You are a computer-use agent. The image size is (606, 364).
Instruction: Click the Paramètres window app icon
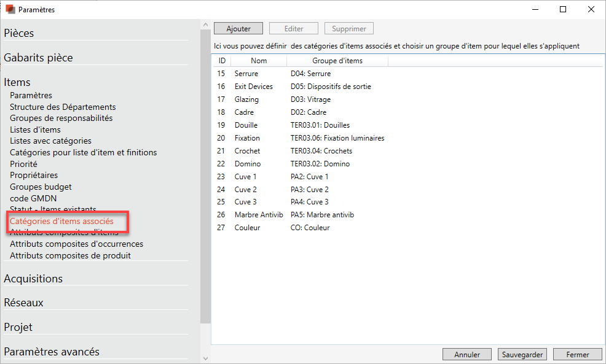tap(10, 9)
